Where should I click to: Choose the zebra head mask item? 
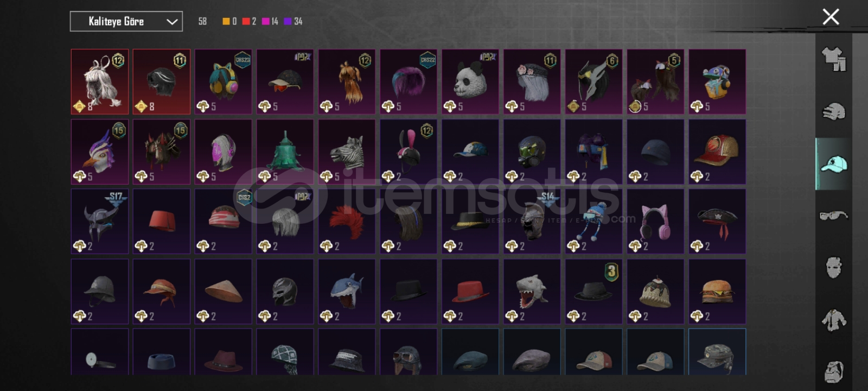coord(347,152)
